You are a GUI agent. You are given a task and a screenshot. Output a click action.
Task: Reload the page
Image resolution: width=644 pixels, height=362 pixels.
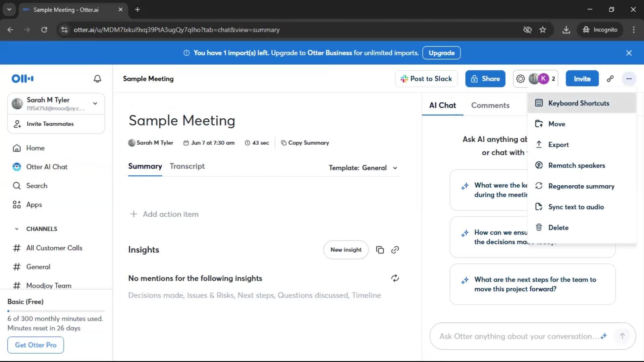44,30
